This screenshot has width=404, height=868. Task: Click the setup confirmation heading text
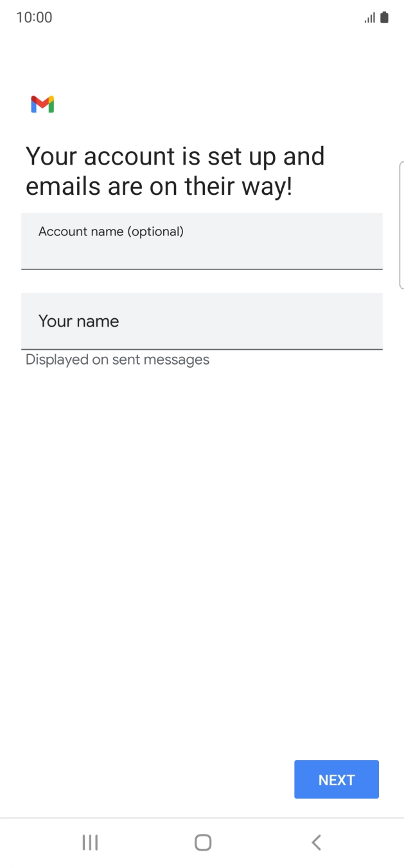(x=175, y=170)
